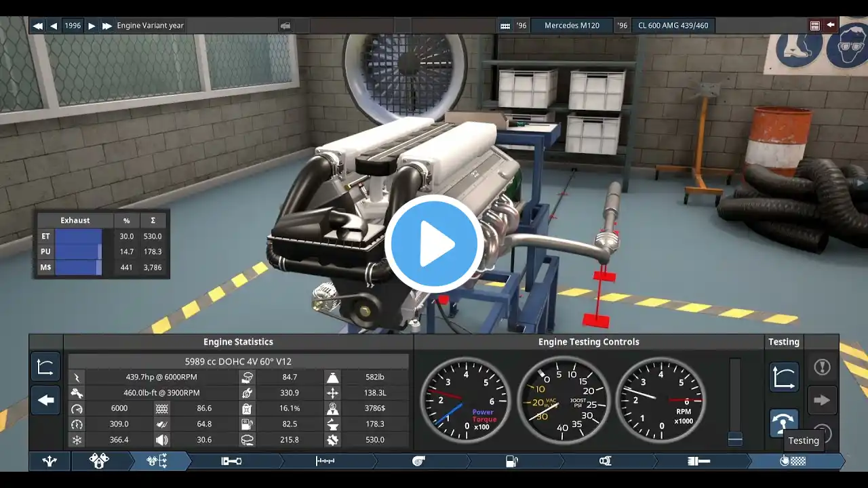Go to next step with right arrow
This screenshot has width=868, height=488.
[822, 400]
